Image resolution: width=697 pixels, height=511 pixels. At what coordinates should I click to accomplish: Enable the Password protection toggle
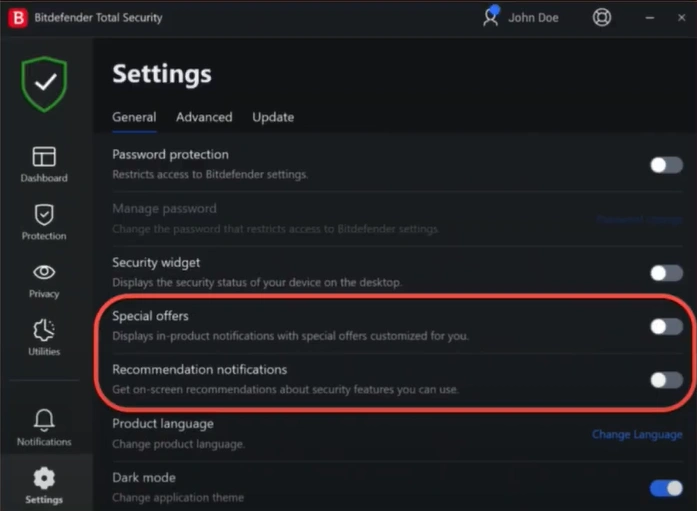click(666, 165)
